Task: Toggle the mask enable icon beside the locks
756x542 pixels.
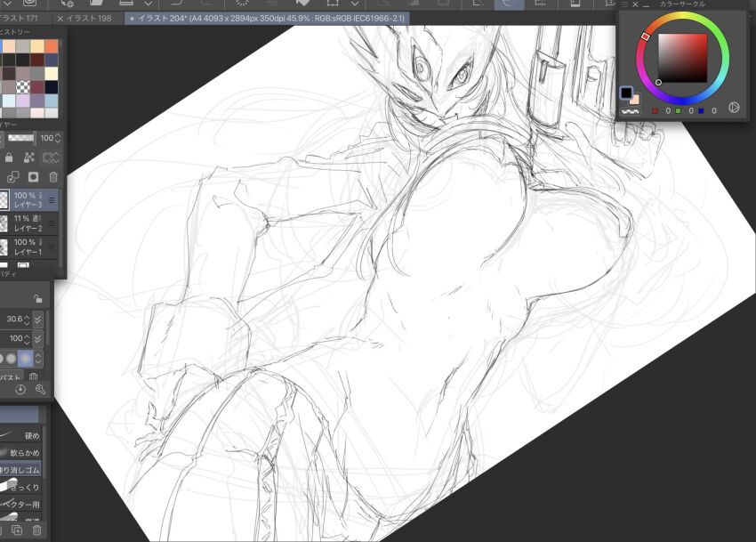Action: [50, 158]
